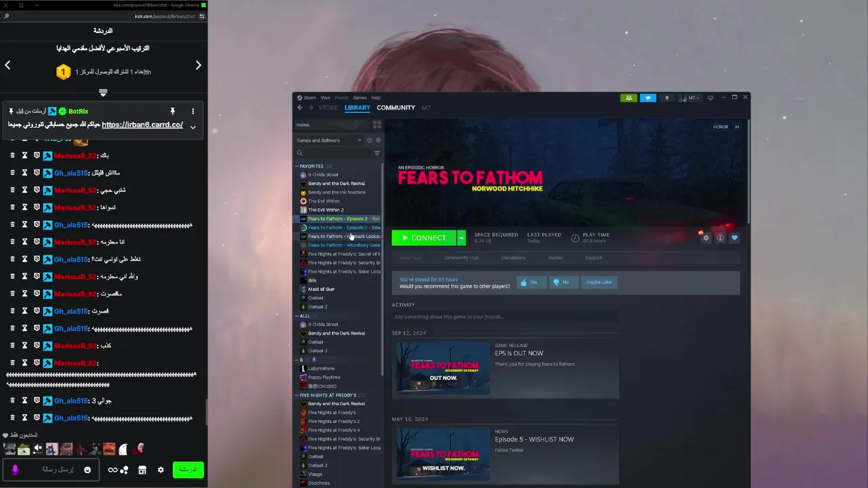Viewport: 868px width, 488px height.
Task: Open emoji picker in Kick chat
Action: pyautogui.click(x=87, y=470)
